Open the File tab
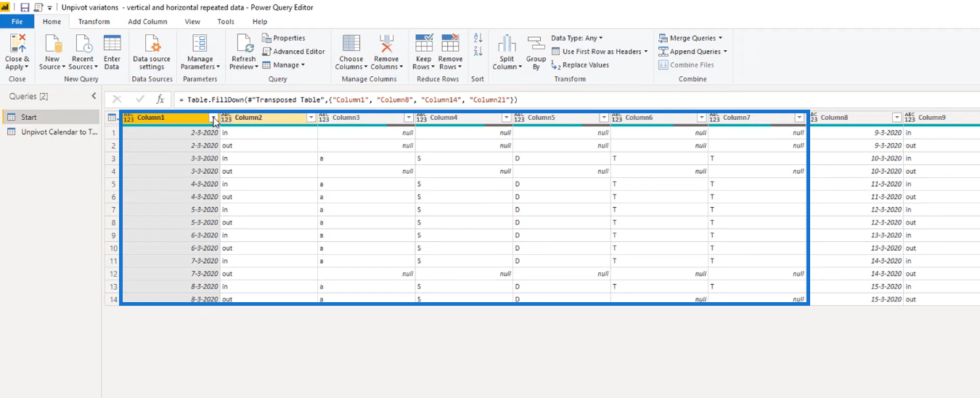Image resolution: width=980 pixels, height=398 pixels. [17, 22]
